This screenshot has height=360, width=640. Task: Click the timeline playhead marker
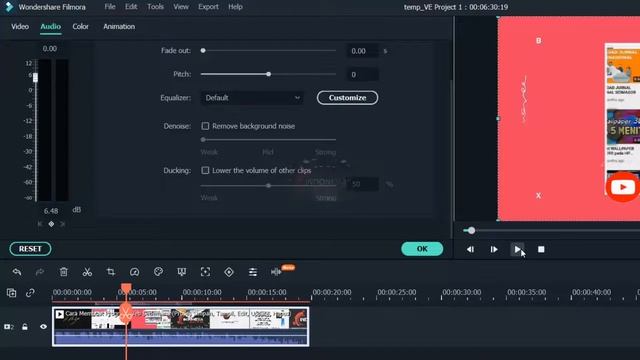126,289
